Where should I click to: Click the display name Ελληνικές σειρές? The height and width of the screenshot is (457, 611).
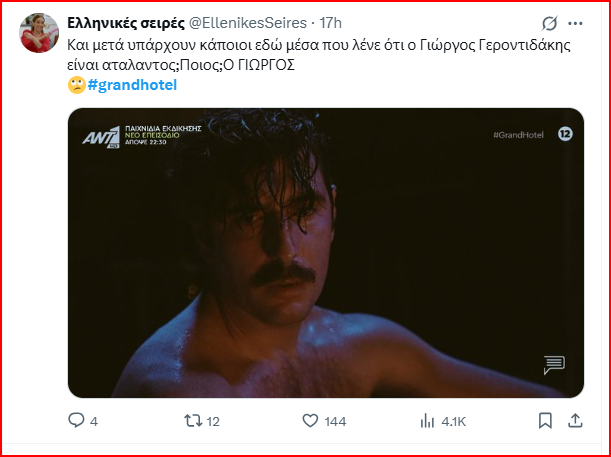click(125, 23)
